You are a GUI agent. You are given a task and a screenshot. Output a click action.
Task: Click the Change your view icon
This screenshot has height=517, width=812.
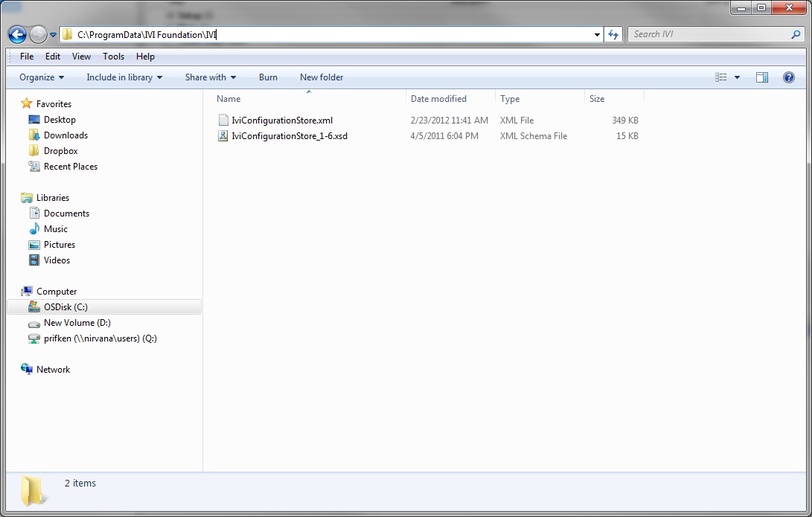coord(721,77)
